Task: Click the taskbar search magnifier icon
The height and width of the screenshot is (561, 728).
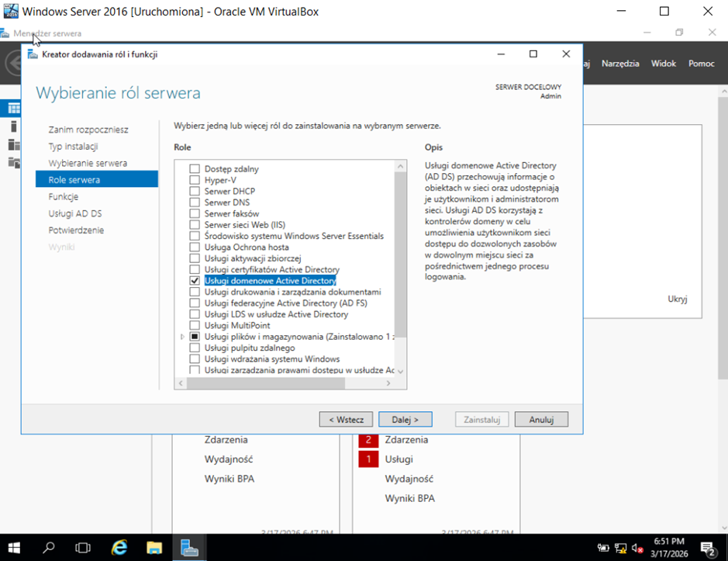Action: (x=49, y=547)
